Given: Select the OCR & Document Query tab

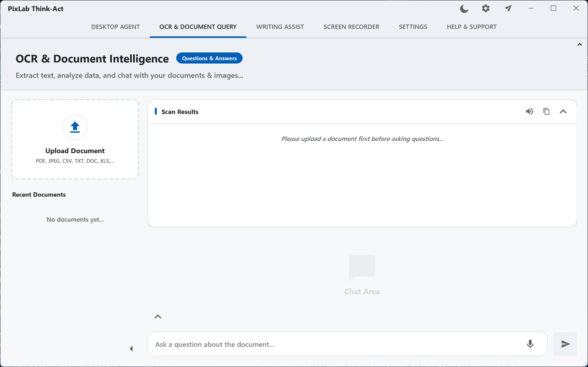Looking at the screenshot, I should [x=198, y=27].
